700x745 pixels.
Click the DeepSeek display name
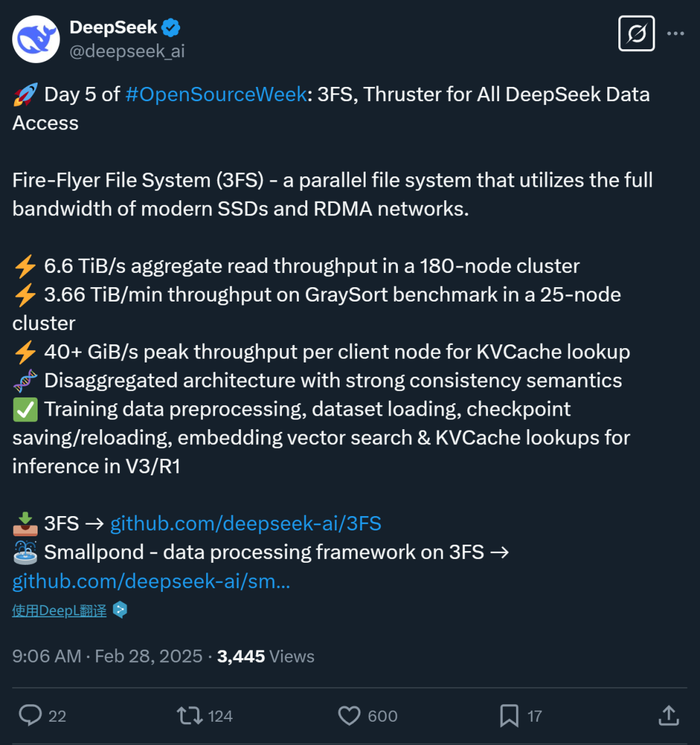113,27
